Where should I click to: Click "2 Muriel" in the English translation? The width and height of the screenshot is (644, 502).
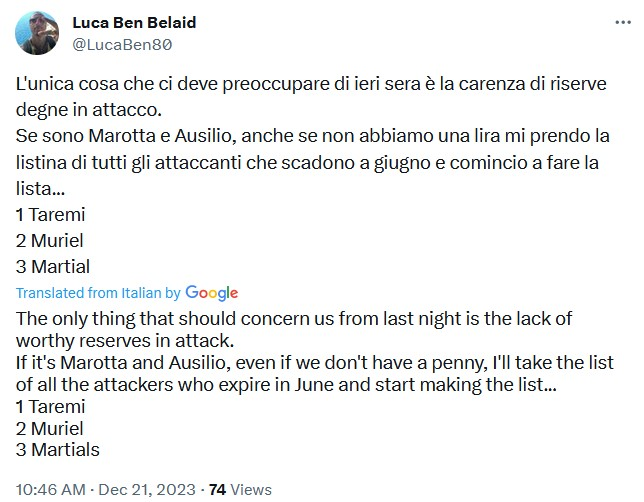point(51,428)
